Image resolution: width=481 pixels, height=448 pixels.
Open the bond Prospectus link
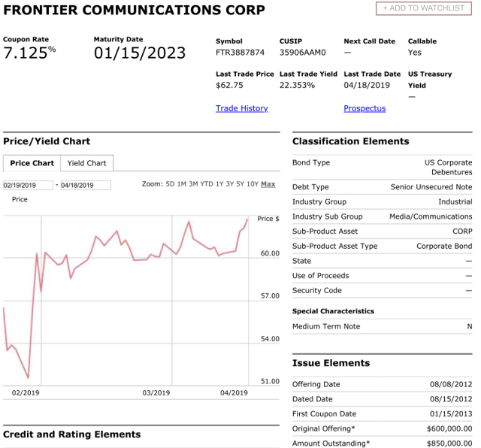(365, 108)
